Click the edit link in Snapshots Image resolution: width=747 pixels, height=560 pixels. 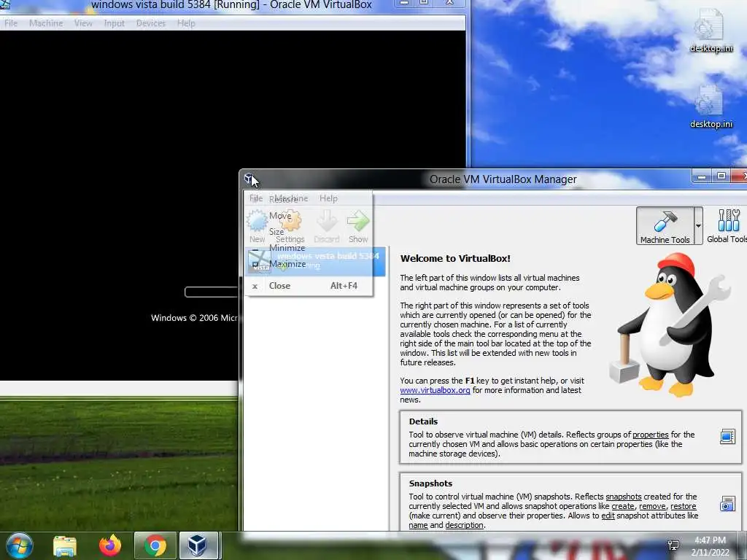tap(608, 516)
